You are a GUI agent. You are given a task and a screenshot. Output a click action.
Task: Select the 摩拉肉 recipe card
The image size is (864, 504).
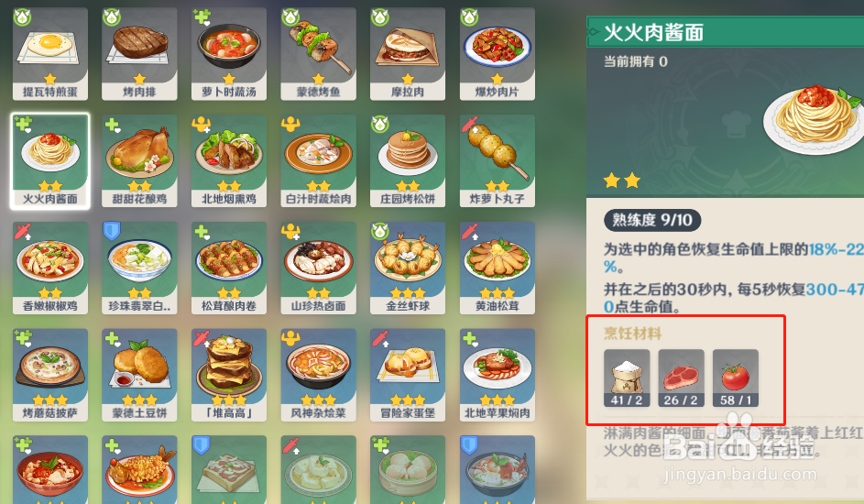408,54
